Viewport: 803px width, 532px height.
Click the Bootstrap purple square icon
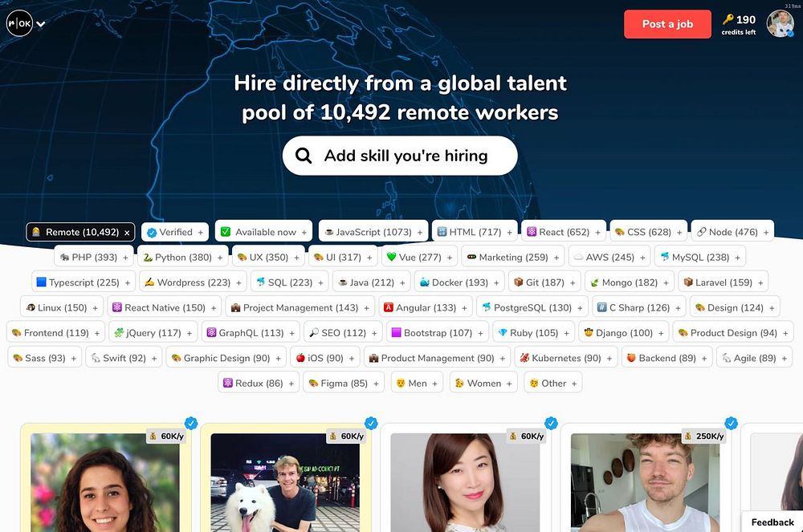[397, 332]
